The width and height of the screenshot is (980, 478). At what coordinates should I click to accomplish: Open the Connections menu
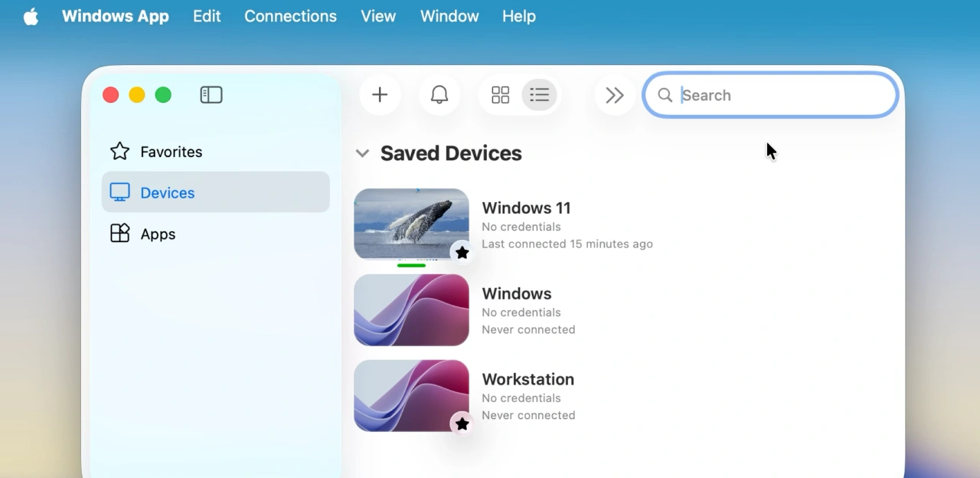tap(290, 16)
